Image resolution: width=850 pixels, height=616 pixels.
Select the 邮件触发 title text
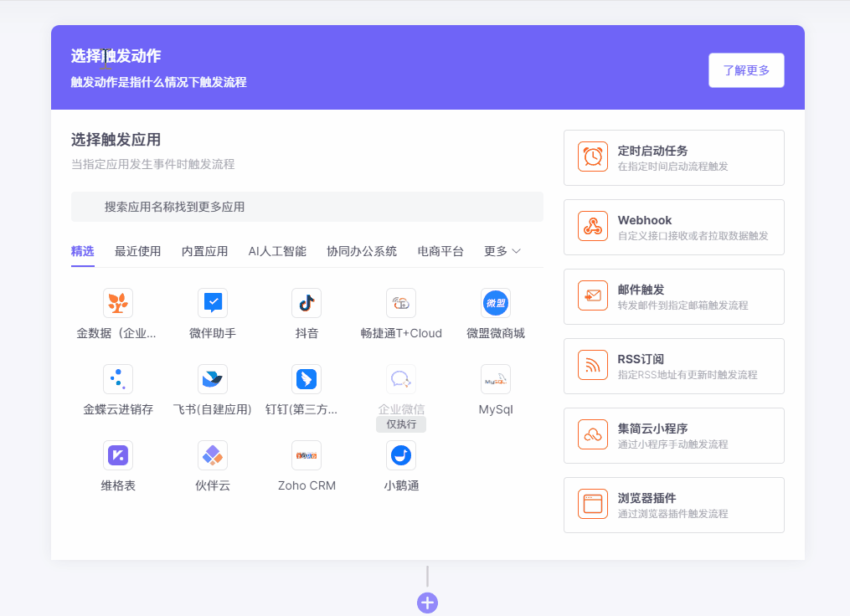click(641, 290)
